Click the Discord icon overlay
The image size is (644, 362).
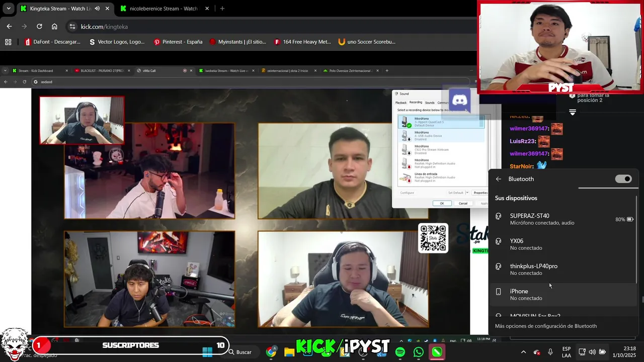pos(459,101)
